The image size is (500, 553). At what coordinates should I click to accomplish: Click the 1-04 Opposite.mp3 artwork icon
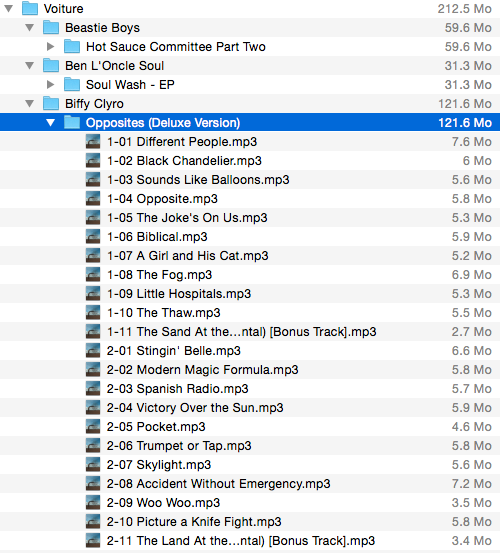[x=93, y=199]
